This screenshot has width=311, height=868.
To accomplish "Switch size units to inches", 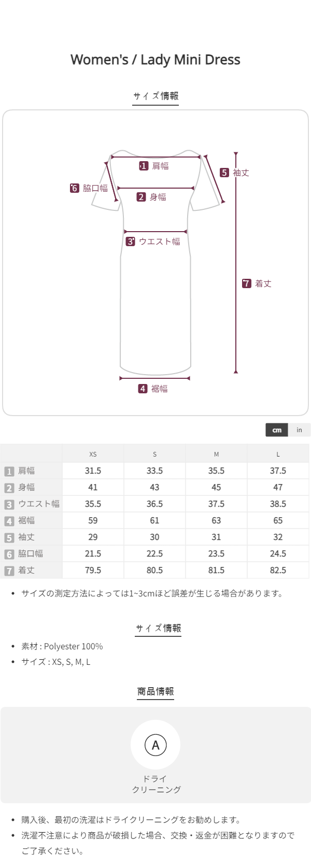I will pyautogui.click(x=299, y=430).
